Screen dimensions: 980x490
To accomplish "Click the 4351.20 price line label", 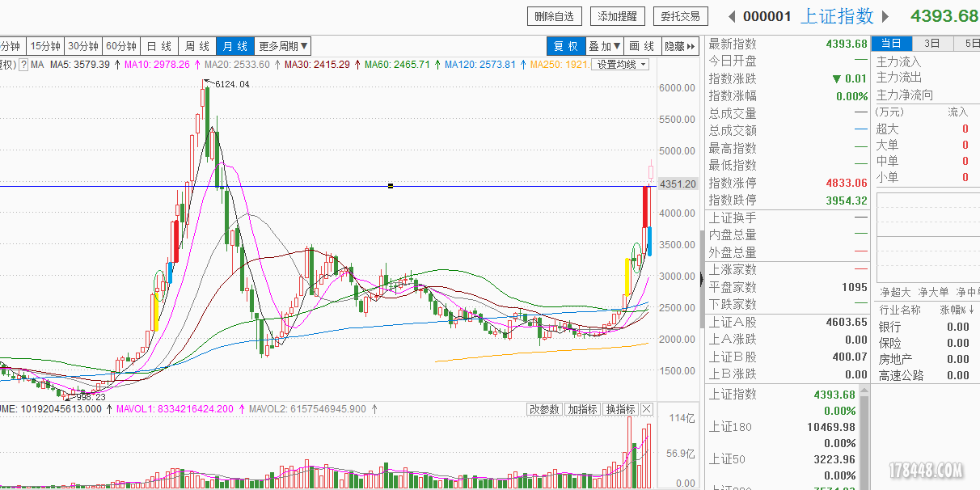I will [678, 184].
